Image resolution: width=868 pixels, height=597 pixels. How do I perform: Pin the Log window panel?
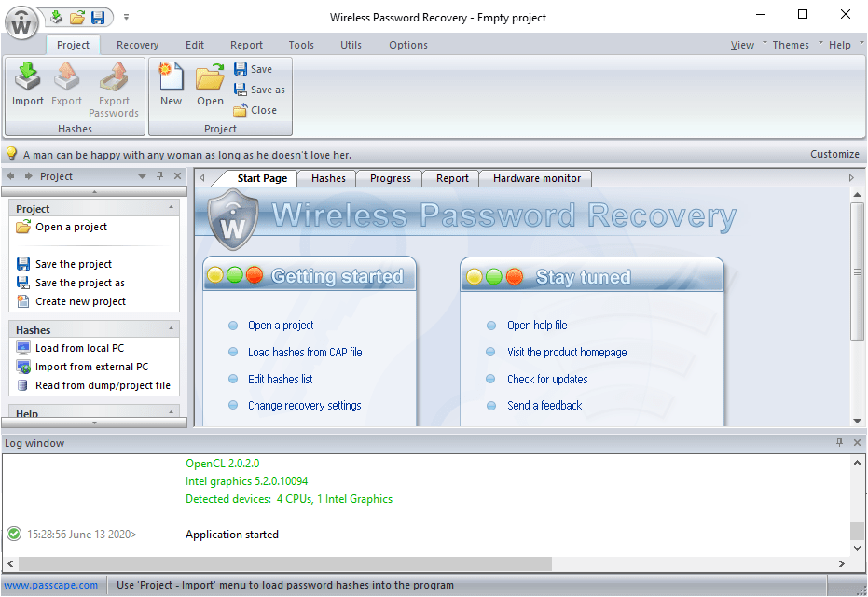pyautogui.click(x=839, y=442)
